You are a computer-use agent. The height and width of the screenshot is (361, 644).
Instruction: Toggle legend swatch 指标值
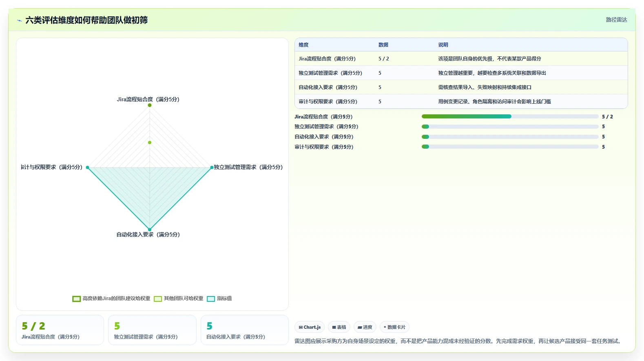click(x=211, y=299)
